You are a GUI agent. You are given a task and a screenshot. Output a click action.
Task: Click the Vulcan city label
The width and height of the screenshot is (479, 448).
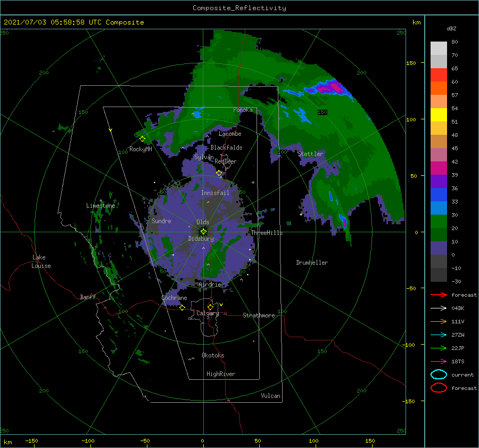[x=270, y=396]
